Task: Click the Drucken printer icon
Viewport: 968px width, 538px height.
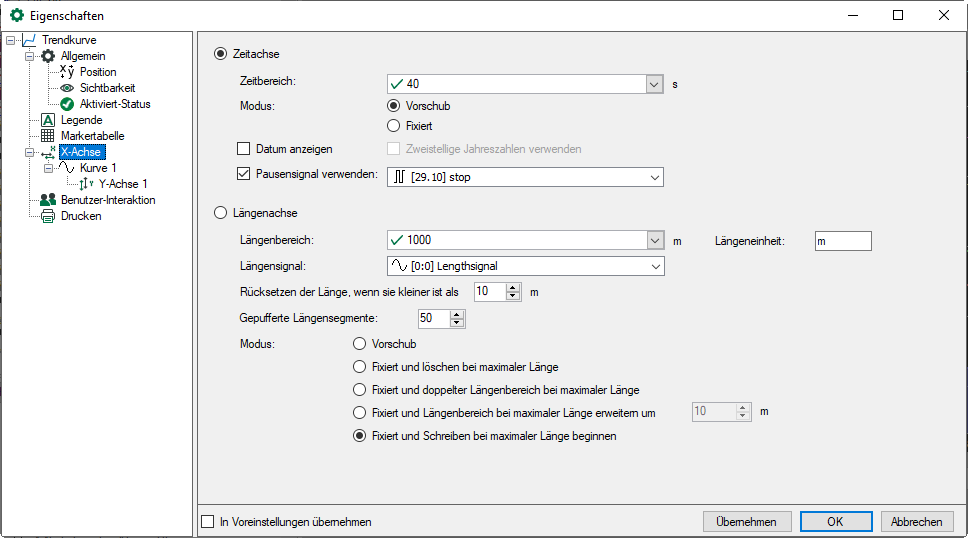Action: click(47, 216)
